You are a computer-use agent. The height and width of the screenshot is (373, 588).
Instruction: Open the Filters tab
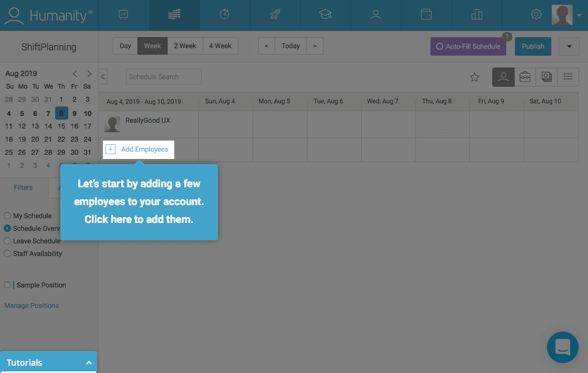(x=23, y=187)
